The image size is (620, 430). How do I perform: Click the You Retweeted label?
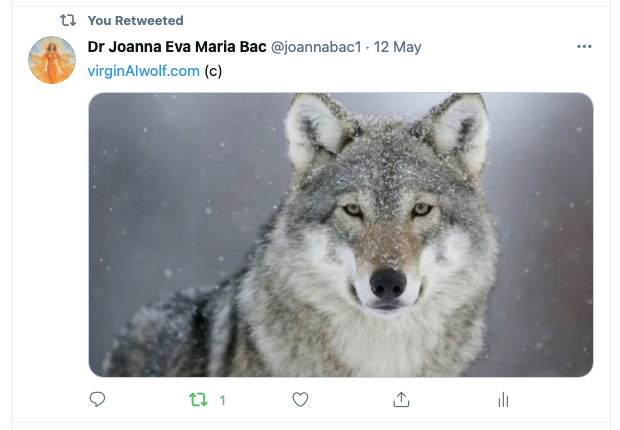(x=136, y=21)
